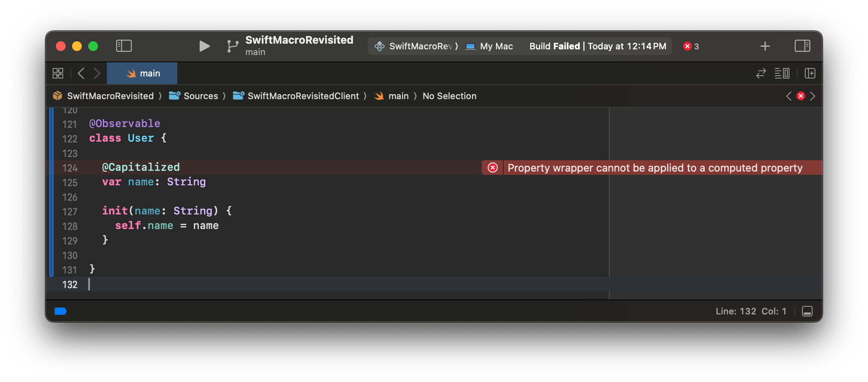The image size is (868, 382).
Task: Jump to next issue arrow
Action: pos(813,96)
